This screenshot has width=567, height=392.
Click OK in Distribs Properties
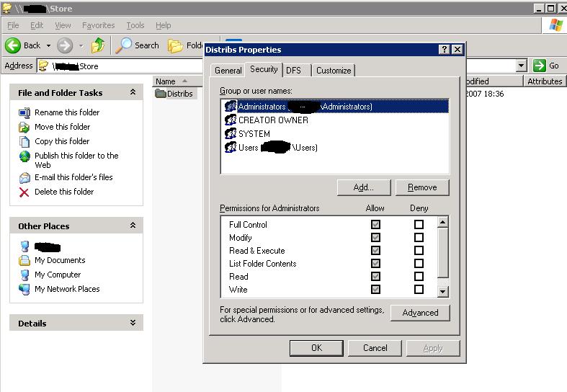(x=316, y=348)
